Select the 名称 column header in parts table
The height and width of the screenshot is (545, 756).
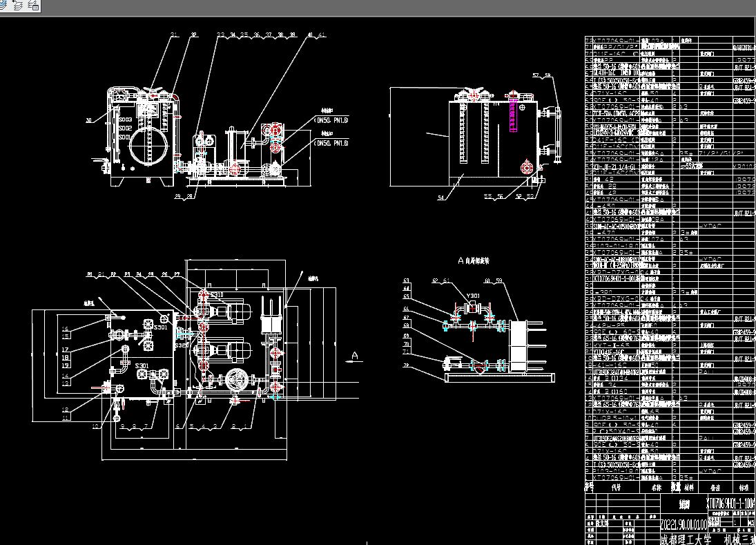click(656, 488)
